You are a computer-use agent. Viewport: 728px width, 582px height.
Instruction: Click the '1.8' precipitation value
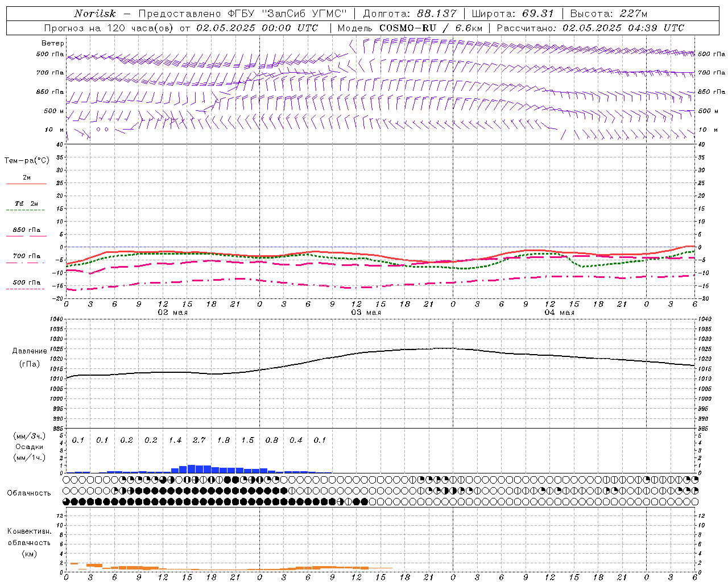[x=224, y=440]
